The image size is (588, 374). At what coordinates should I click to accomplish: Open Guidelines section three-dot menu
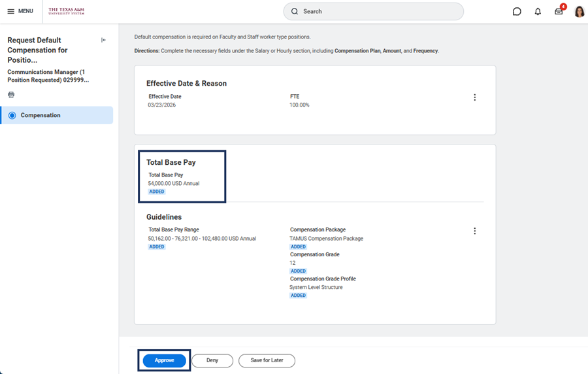pos(474,231)
